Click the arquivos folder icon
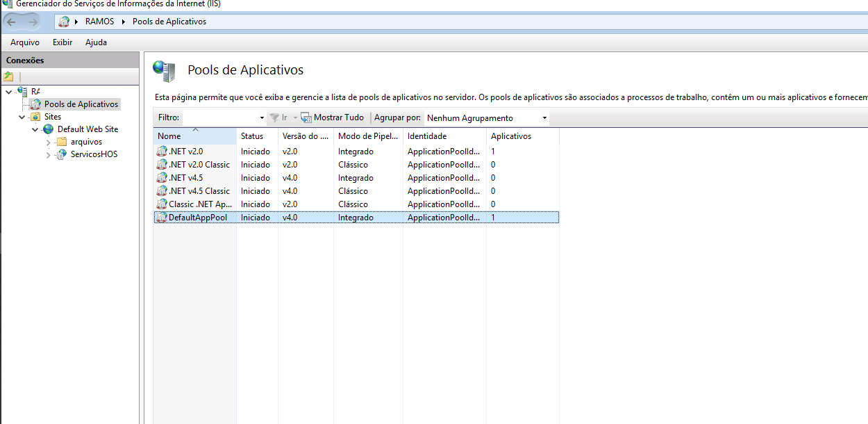This screenshot has height=424, width=868. [62, 142]
